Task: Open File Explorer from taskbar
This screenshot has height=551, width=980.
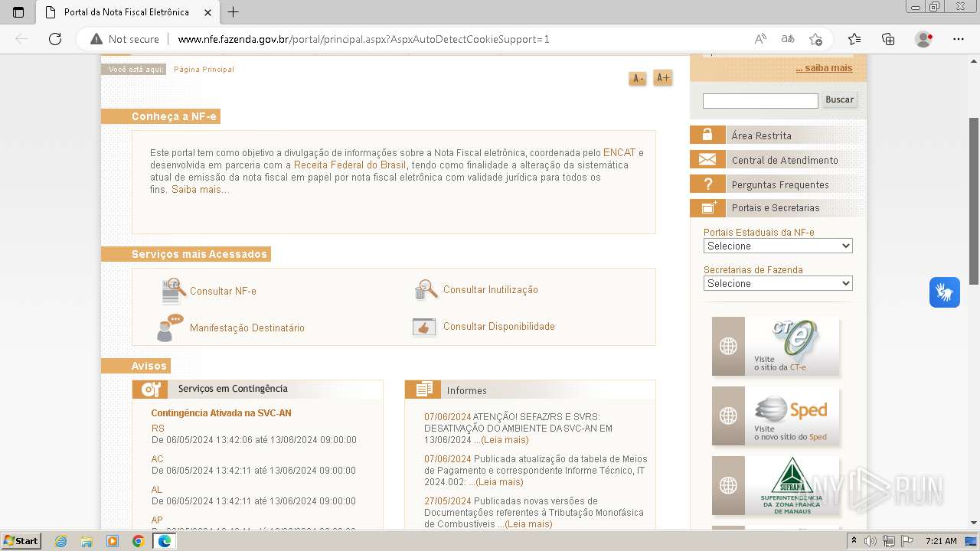Action: click(x=87, y=541)
